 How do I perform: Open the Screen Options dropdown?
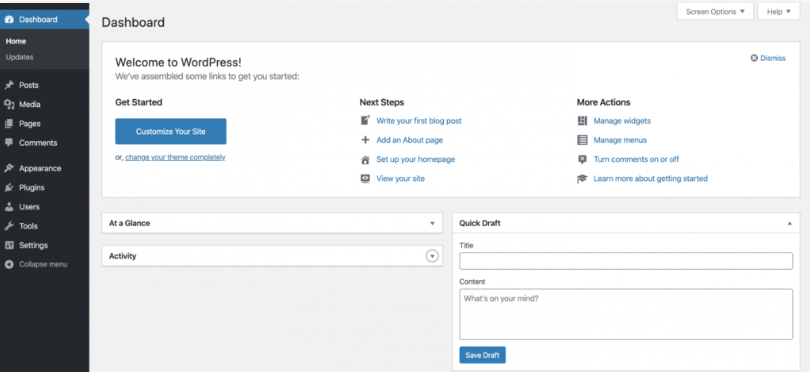(715, 11)
